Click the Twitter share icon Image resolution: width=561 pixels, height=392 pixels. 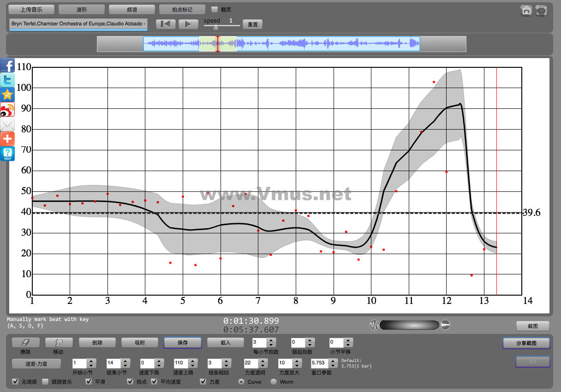7,80
